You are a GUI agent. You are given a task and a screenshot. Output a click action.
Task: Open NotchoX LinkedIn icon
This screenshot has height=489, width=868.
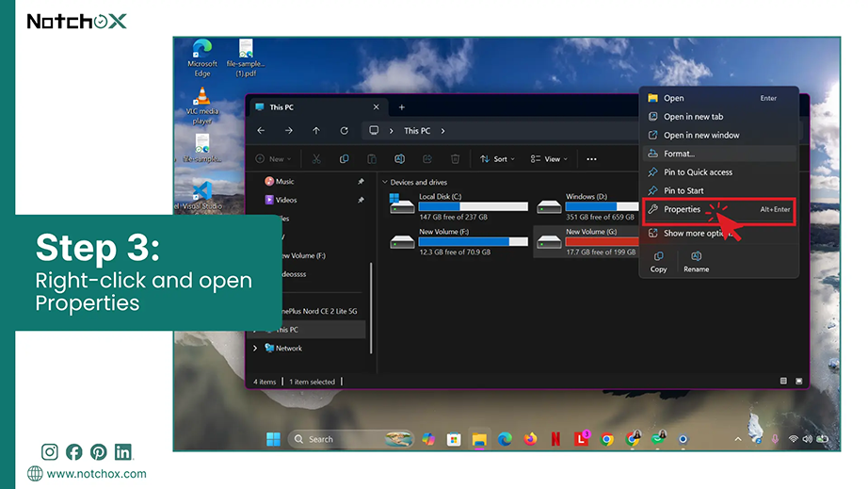coord(123,452)
